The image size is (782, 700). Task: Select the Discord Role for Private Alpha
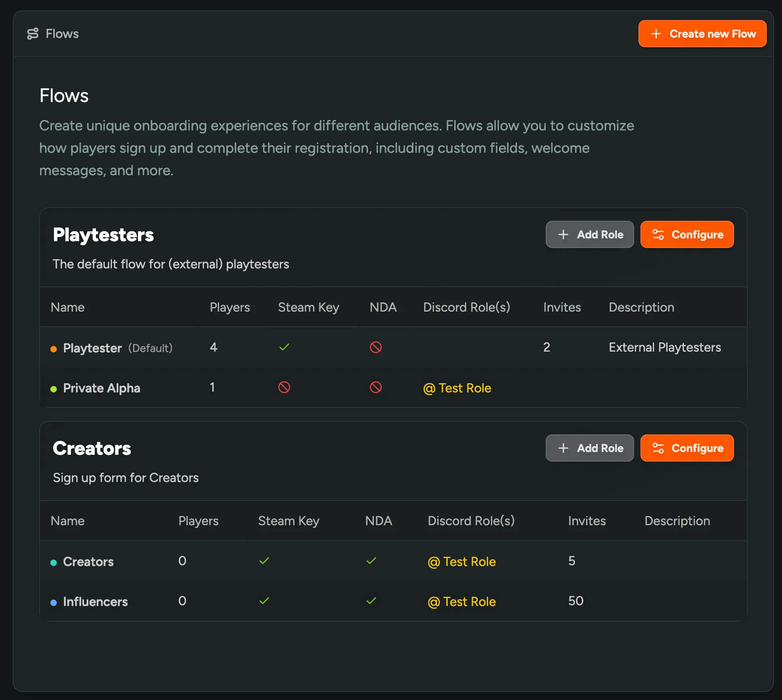click(457, 387)
